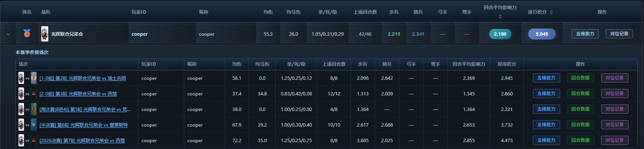Click the 本赛事参赛场次 section heading

coord(32,52)
